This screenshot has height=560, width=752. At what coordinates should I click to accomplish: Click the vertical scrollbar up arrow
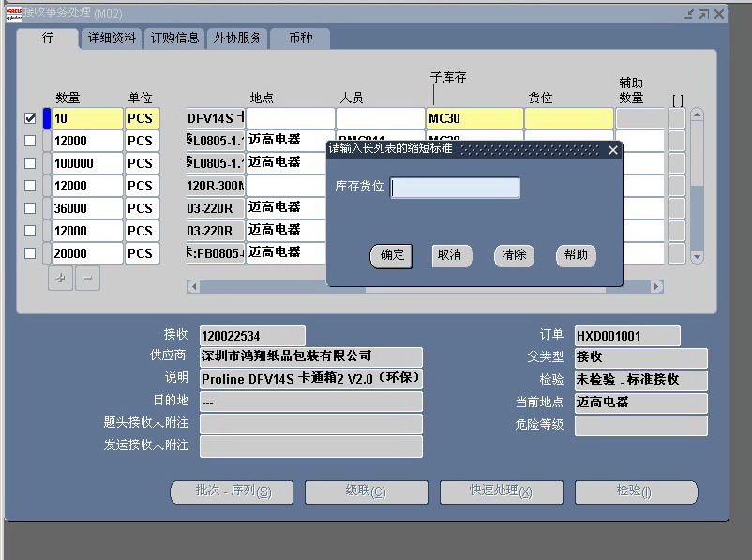(x=697, y=115)
